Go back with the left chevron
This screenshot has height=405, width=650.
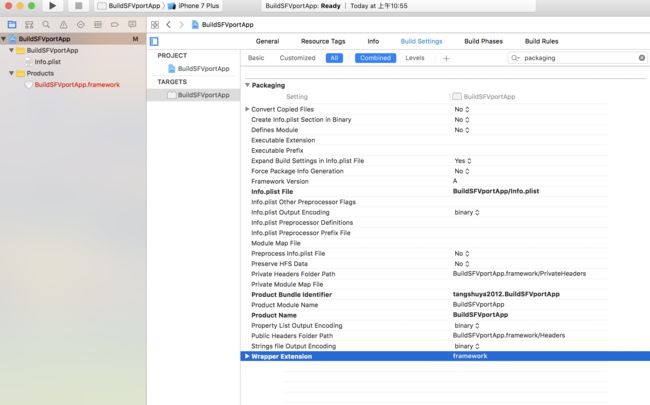tap(168, 24)
